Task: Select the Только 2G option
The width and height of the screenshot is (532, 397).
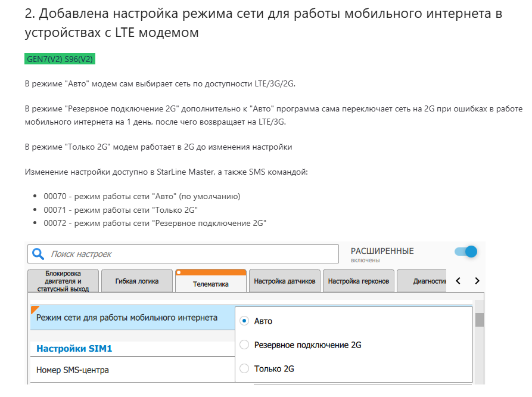Action: pos(244,368)
